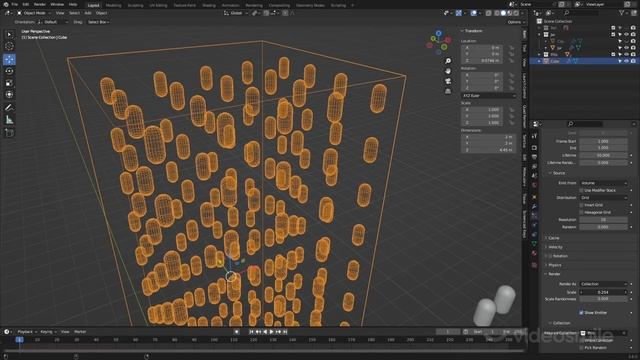The width and height of the screenshot is (640, 360).
Task: Expand the Cache panel
Action: coord(553,238)
